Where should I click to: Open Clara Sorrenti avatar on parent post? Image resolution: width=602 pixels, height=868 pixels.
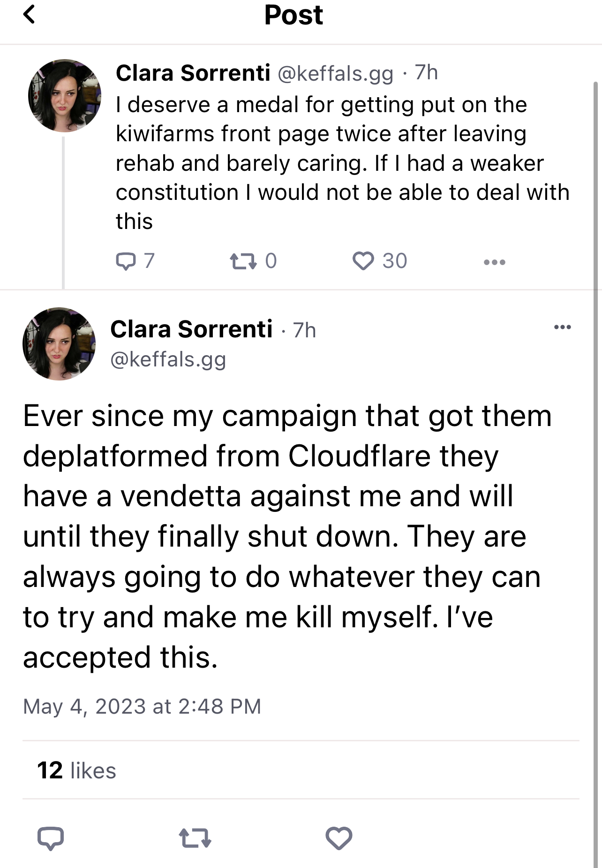click(65, 95)
